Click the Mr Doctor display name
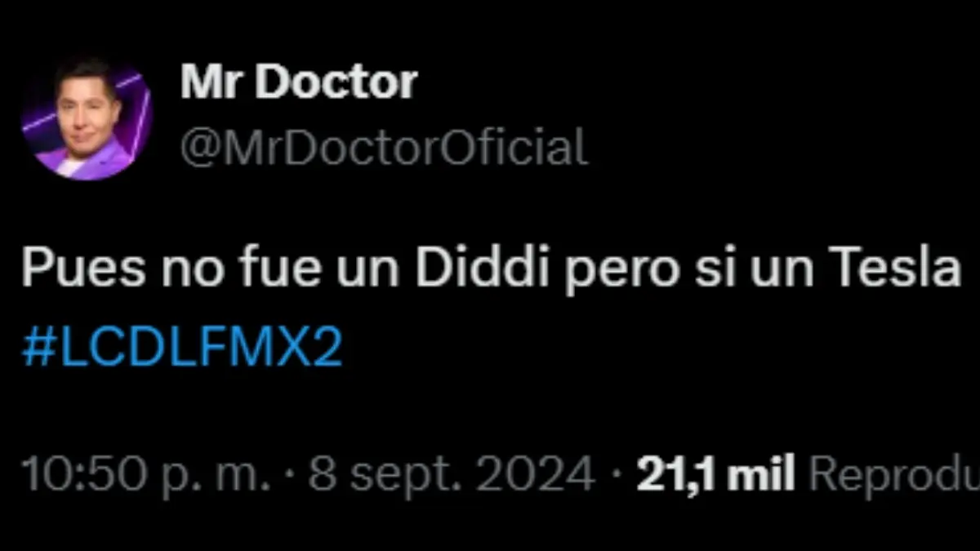 click(x=299, y=82)
